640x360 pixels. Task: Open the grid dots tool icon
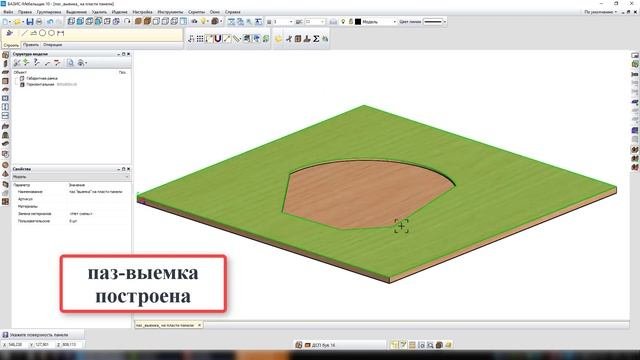coord(200,39)
